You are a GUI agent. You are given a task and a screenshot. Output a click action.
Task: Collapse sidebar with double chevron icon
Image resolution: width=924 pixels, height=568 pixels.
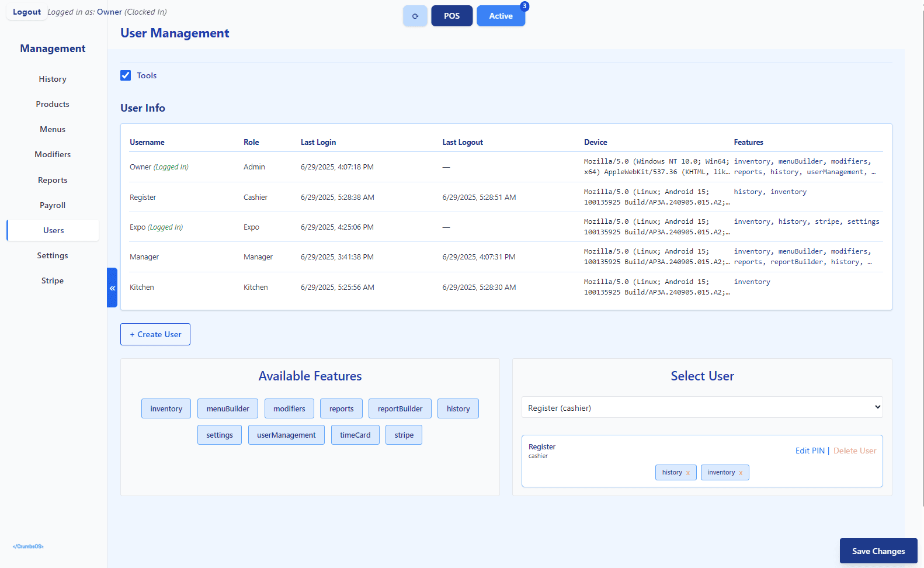[x=112, y=288]
